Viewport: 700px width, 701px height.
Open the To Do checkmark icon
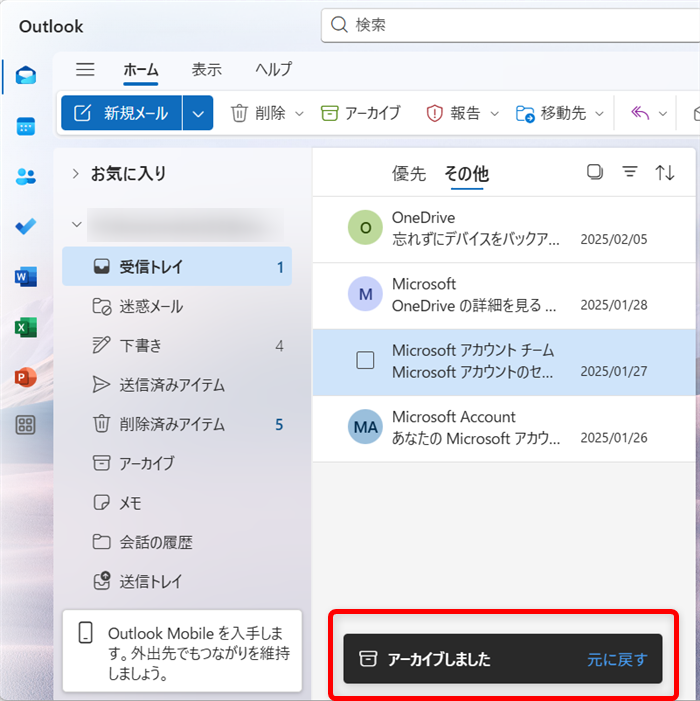26,226
